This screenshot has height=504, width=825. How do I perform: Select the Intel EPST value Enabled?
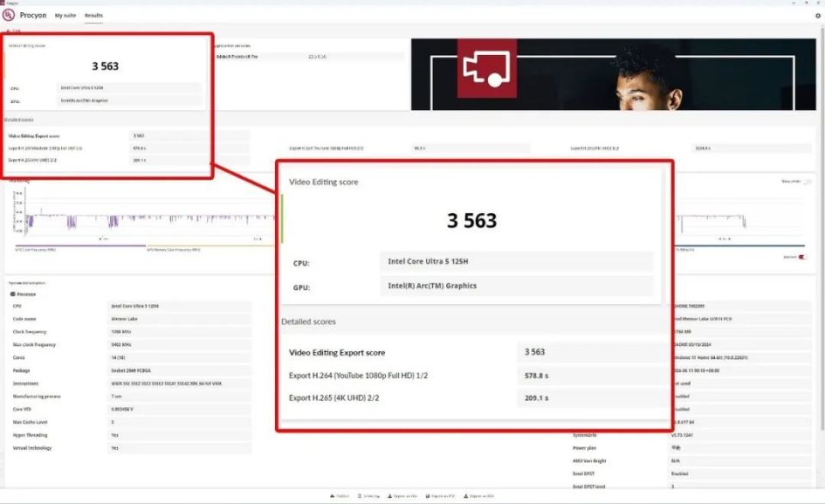pyautogui.click(x=740, y=474)
